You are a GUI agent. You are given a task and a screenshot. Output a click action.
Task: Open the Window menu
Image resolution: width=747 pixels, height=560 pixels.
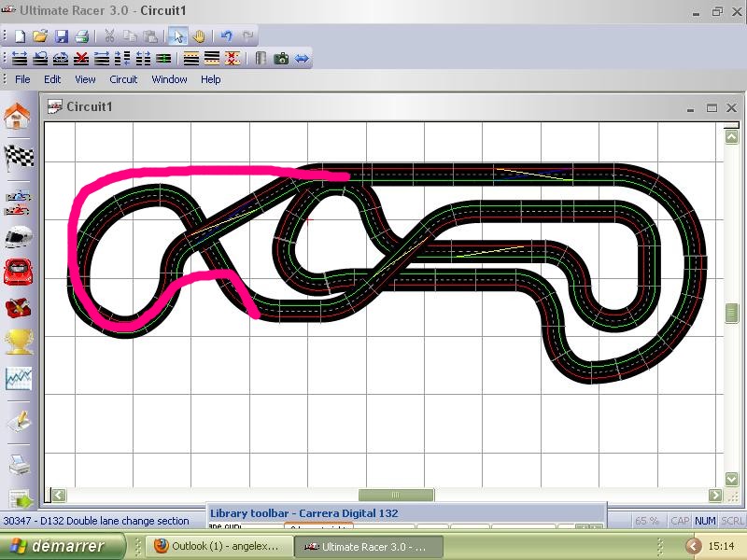pos(169,79)
